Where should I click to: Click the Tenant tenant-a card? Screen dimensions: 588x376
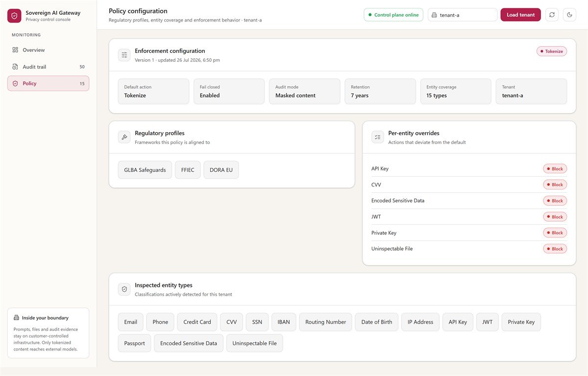click(x=531, y=92)
